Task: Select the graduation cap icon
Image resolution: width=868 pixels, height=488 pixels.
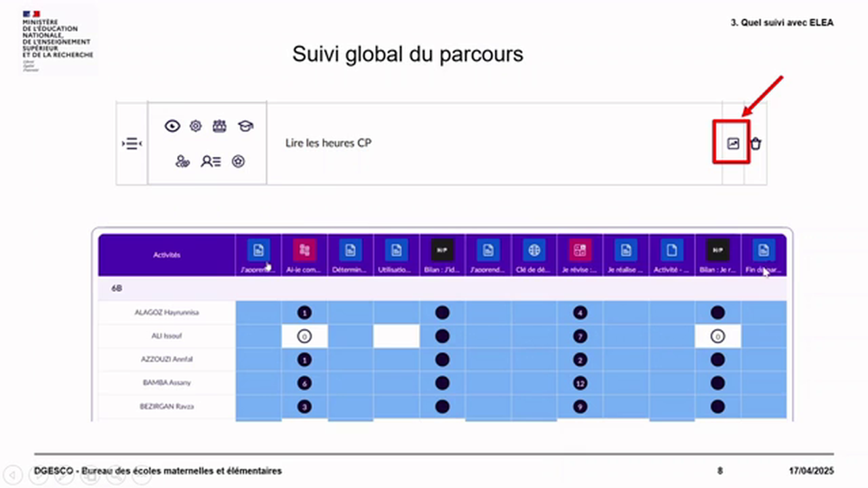Action: [245, 126]
